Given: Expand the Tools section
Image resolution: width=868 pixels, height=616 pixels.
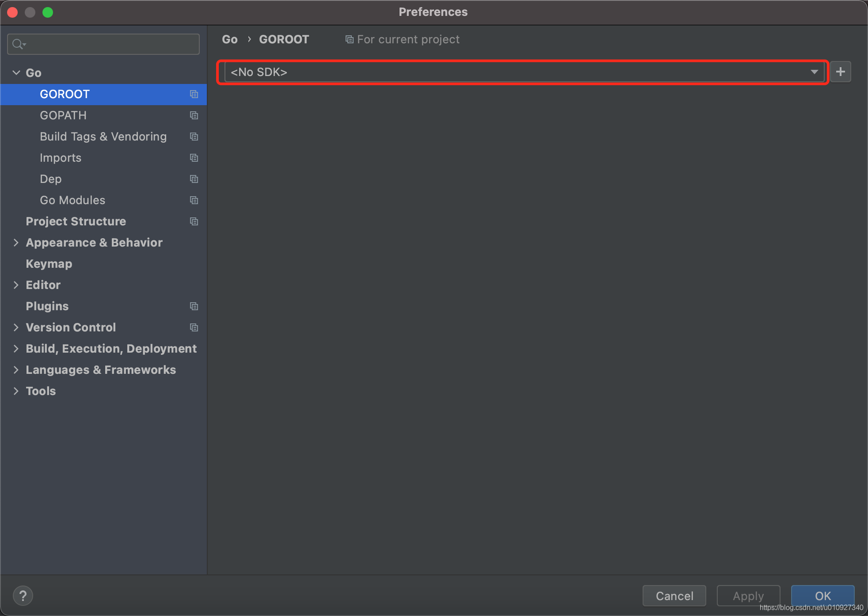Looking at the screenshot, I should (16, 391).
